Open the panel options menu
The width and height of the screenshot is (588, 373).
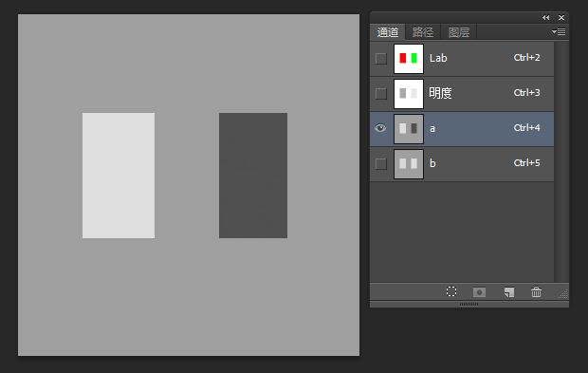coord(559,32)
